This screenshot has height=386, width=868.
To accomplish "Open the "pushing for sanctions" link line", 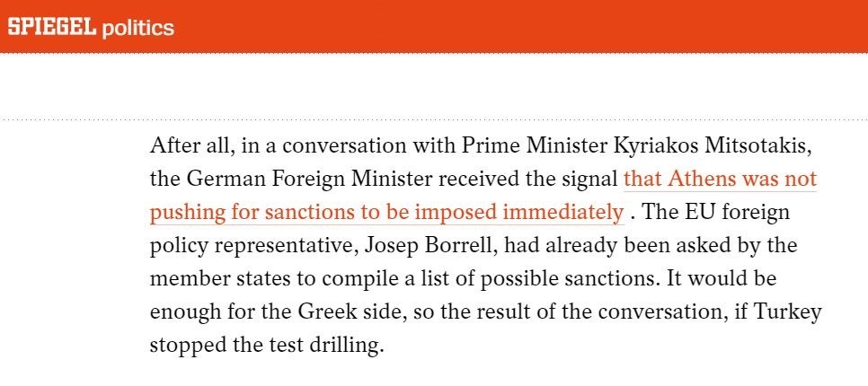I will [x=386, y=212].
